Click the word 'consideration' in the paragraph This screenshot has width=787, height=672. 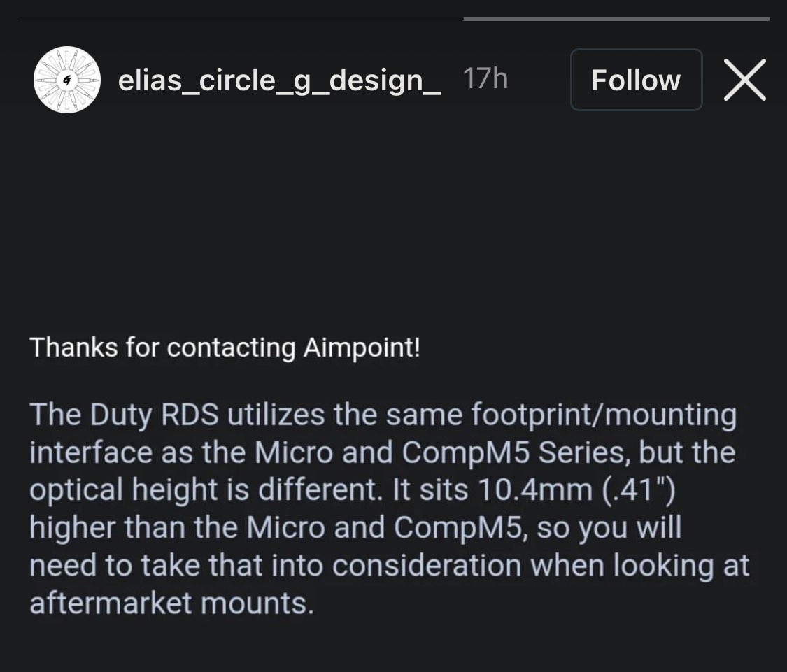pyautogui.click(x=427, y=566)
